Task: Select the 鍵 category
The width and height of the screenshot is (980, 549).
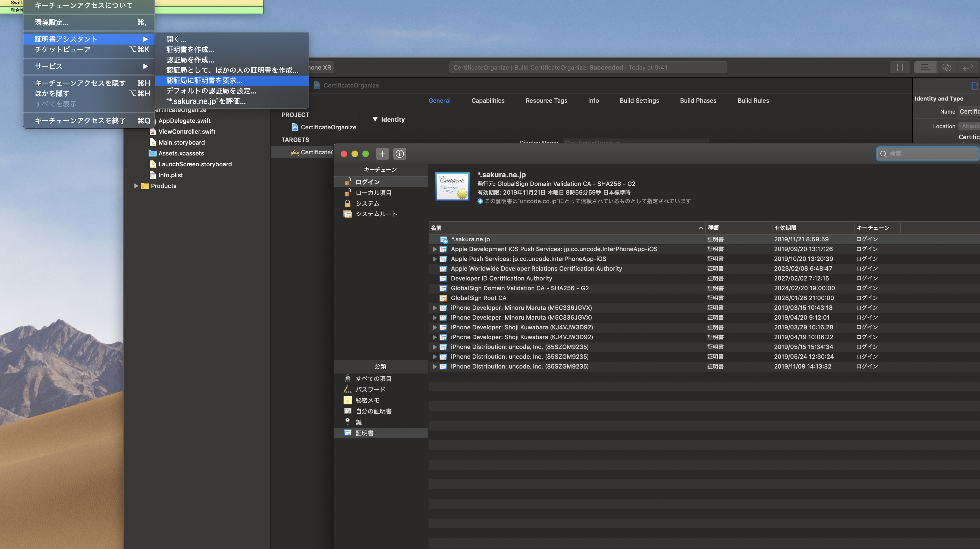Action: 381,422
